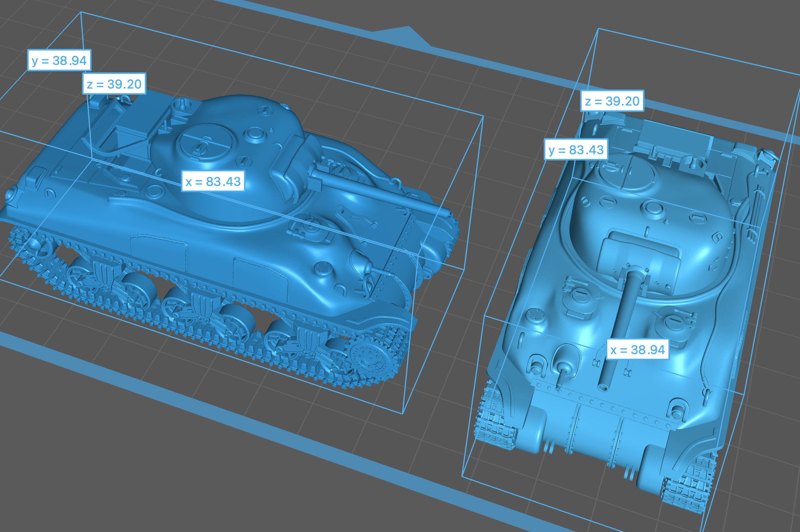Click the left tank's z = 39.20 label
Image resolution: width=800 pixels, height=532 pixels.
[x=114, y=84]
